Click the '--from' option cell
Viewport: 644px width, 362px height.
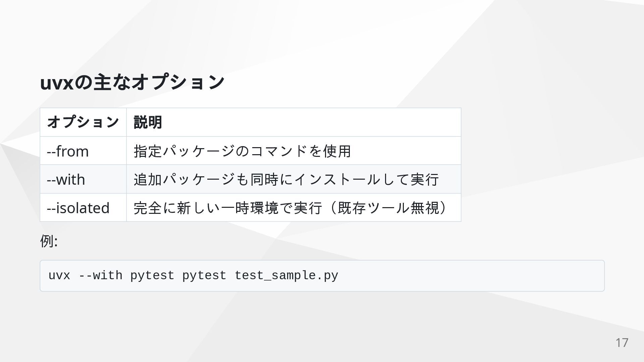tap(68, 151)
